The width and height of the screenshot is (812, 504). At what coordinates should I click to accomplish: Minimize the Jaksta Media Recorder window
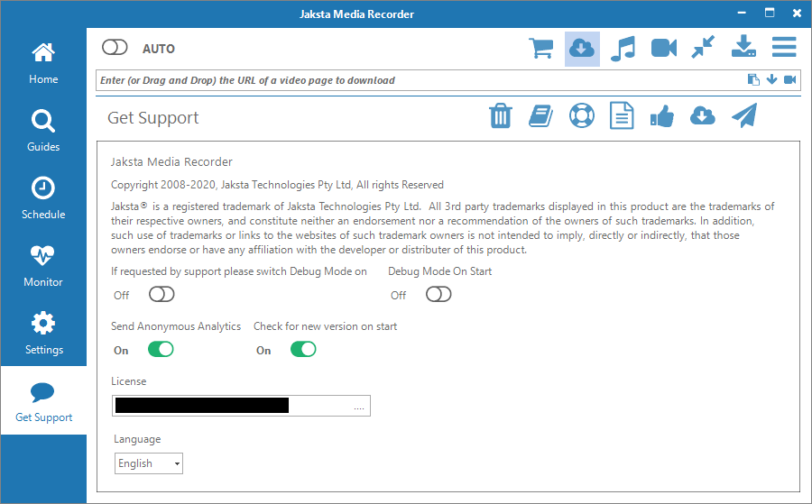(743, 13)
